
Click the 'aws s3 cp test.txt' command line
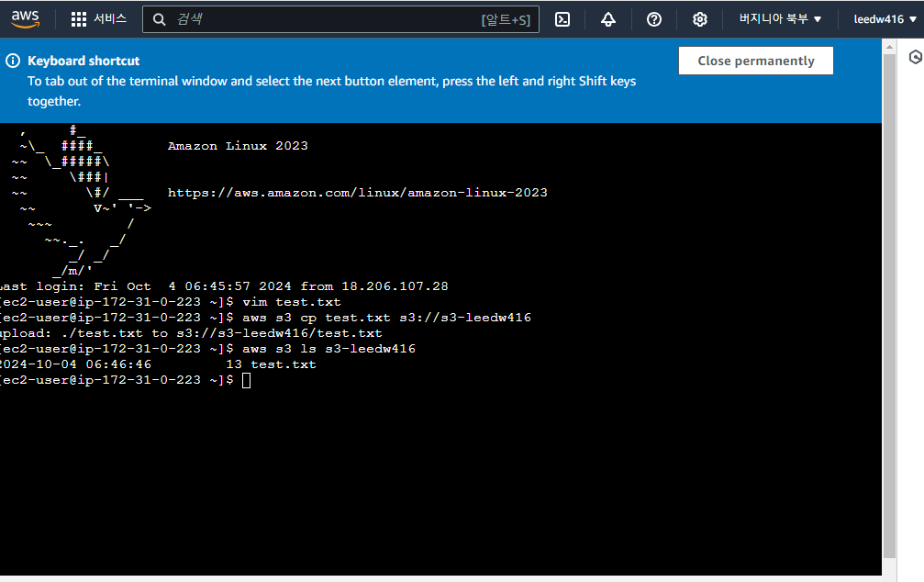pyautogui.click(x=265, y=318)
